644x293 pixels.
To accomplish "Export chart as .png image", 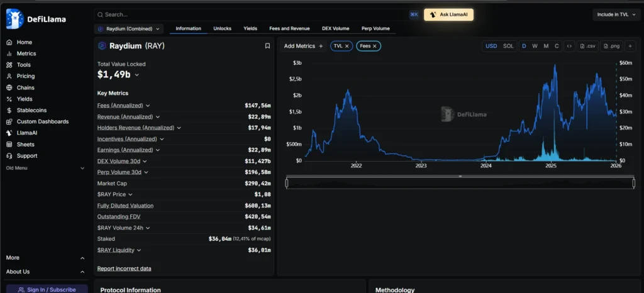I will (x=611, y=46).
